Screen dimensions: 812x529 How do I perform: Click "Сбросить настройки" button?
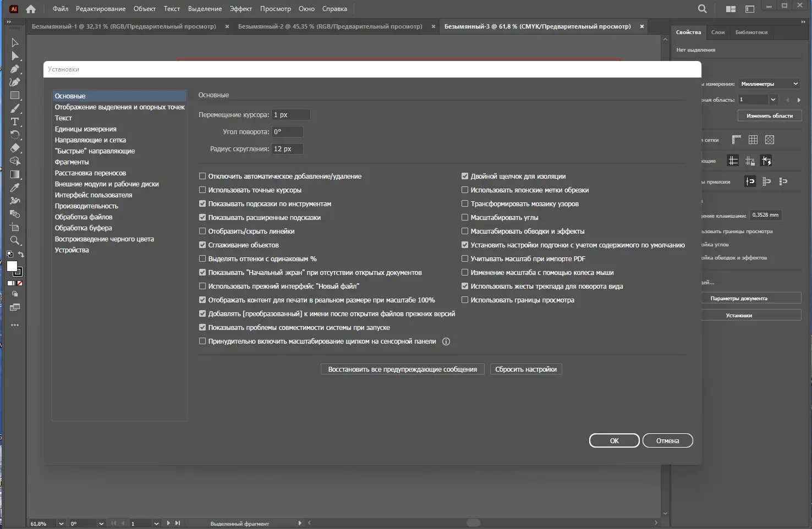[x=526, y=370]
